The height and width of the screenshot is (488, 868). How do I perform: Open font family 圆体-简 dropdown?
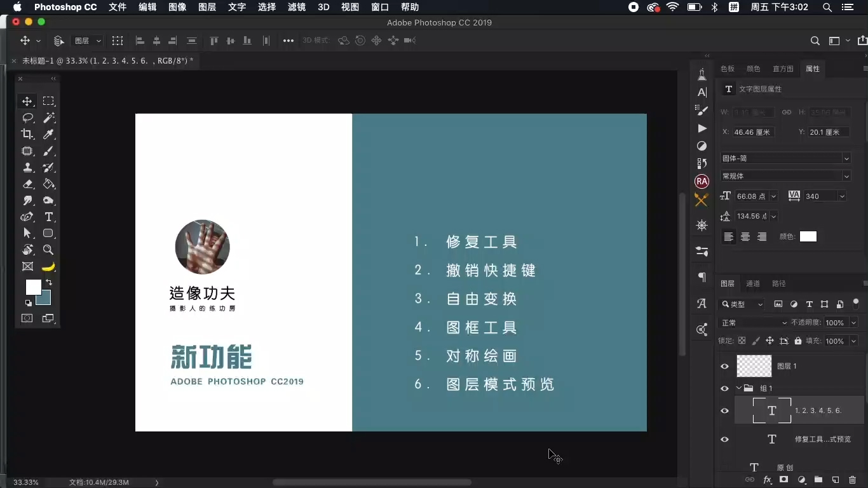(x=846, y=158)
